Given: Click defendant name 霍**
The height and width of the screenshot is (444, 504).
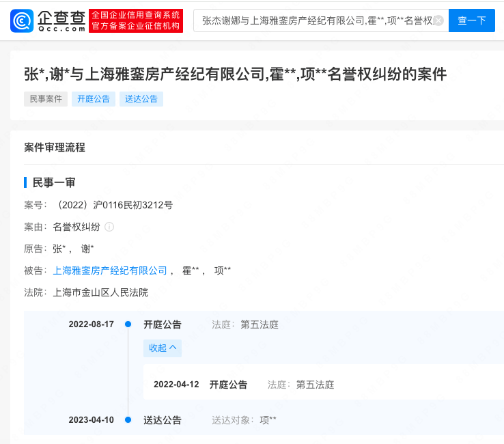Looking at the screenshot, I should [x=191, y=270].
